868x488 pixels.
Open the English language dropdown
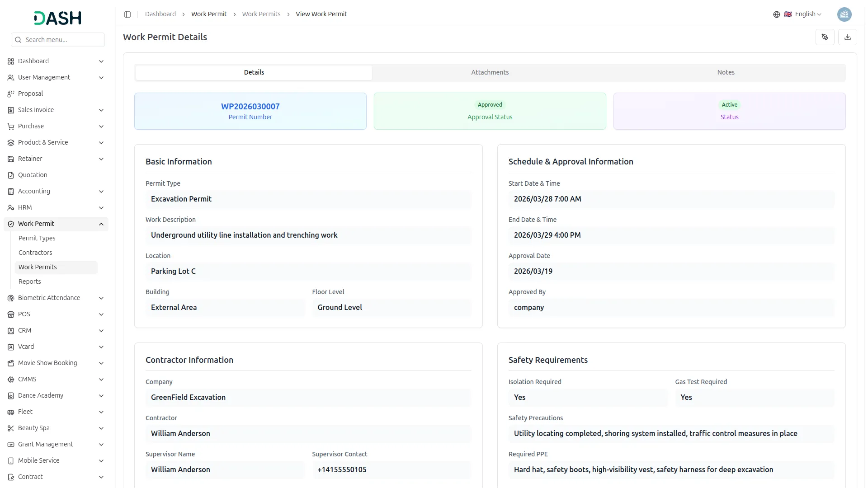808,14
